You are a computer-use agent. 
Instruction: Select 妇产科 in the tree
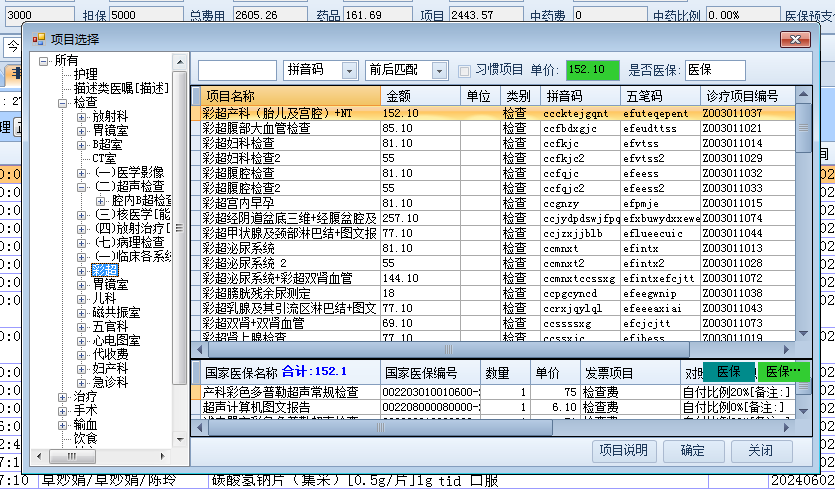click(x=110, y=369)
